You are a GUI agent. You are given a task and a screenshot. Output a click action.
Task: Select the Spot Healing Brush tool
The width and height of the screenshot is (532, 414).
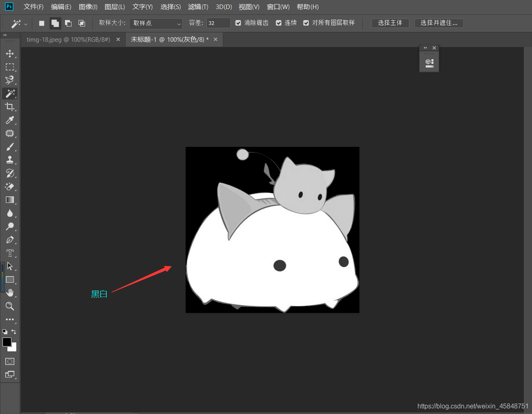pos(10,133)
